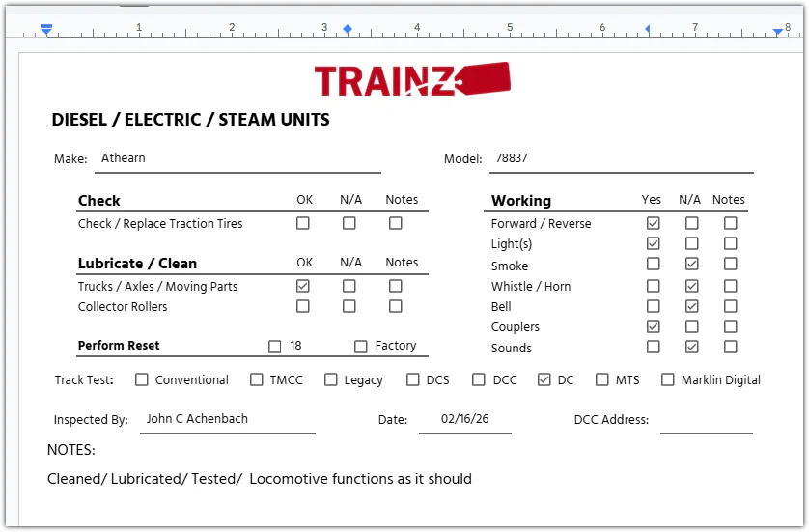
Task: Check Notes for Trucks / Axles / Moving Parts
Action: 396,286
